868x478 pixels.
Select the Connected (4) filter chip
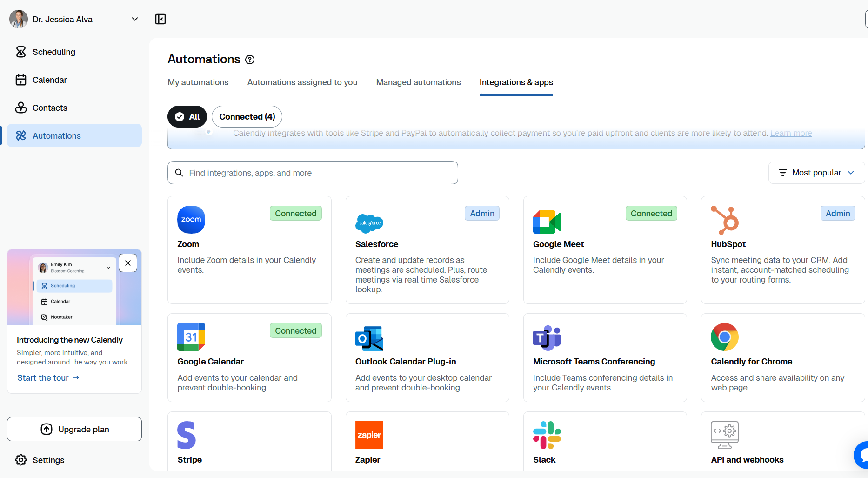[247, 117]
